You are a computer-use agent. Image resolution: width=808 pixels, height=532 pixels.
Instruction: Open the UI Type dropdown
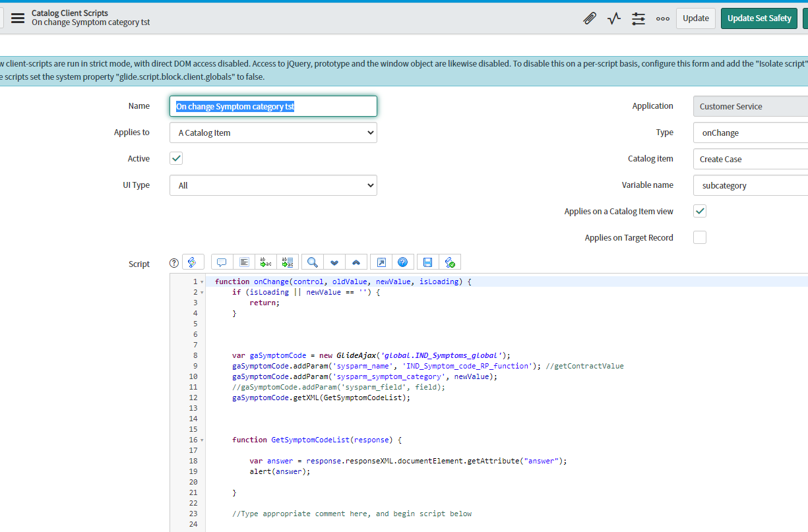click(x=273, y=185)
